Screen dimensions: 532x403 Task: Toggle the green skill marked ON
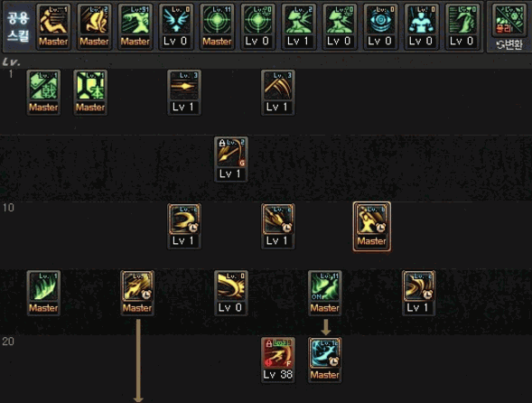point(324,294)
